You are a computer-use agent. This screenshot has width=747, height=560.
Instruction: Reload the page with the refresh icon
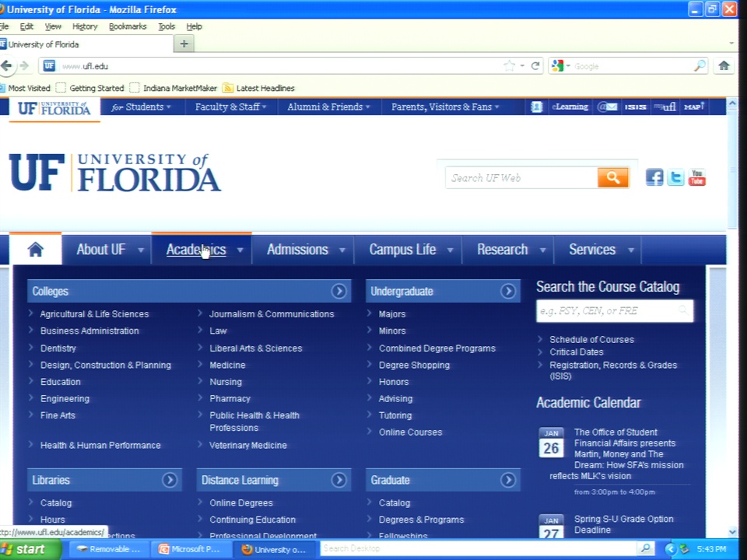click(535, 65)
